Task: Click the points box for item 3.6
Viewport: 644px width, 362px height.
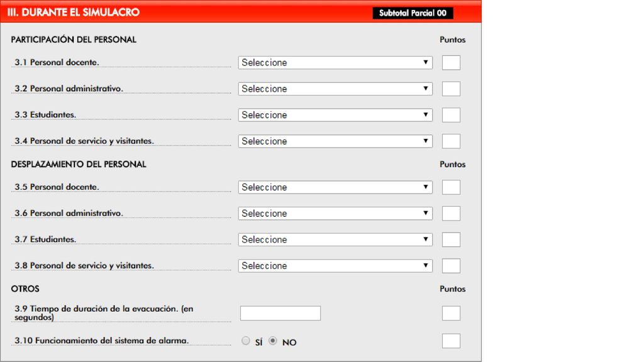Action: click(x=451, y=214)
